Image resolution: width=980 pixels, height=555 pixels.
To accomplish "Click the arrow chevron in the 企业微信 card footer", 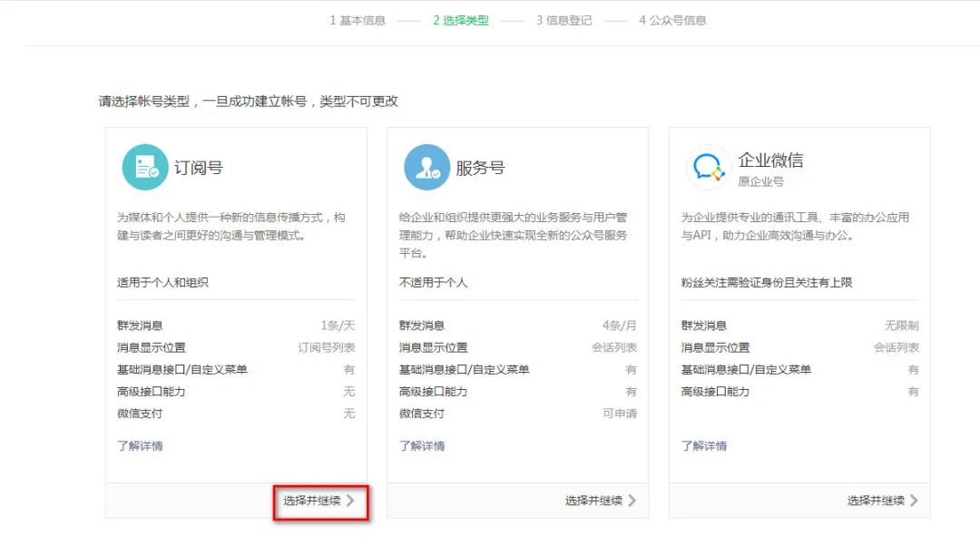I will pyautogui.click(x=914, y=501).
